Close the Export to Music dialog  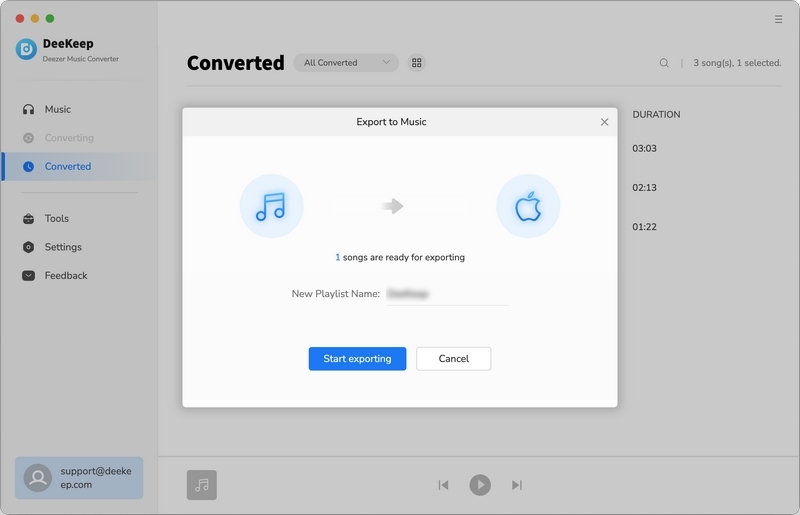pos(605,122)
